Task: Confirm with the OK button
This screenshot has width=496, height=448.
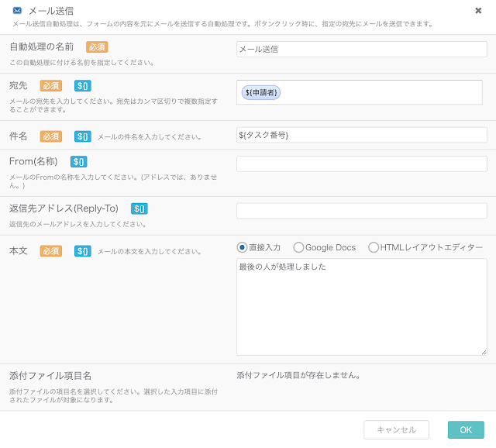Action: click(x=466, y=429)
